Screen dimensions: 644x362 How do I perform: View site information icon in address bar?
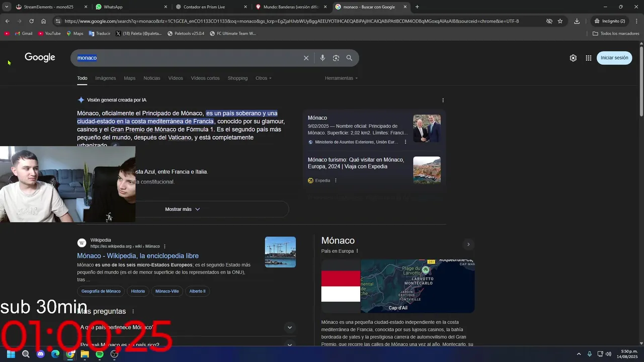(x=58, y=21)
